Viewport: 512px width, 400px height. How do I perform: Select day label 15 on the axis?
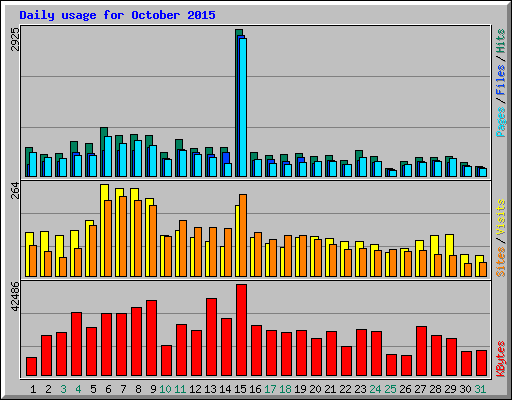(240, 389)
